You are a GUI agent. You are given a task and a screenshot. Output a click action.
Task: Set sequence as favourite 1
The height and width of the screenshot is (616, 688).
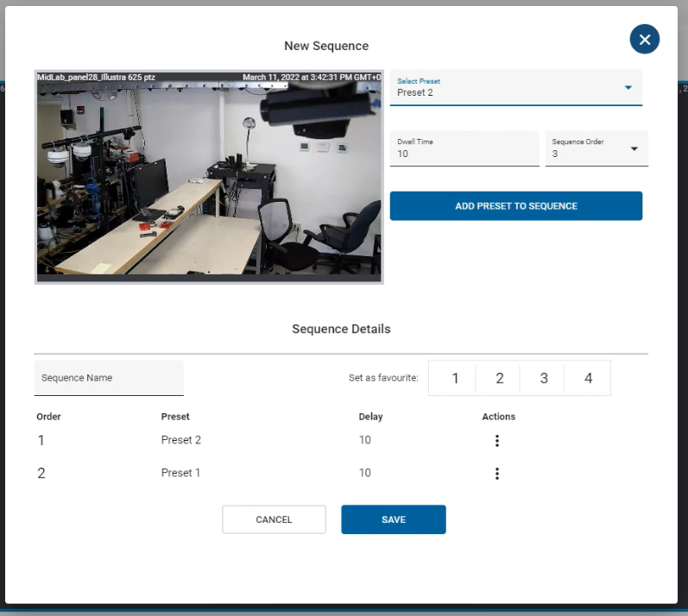456,378
